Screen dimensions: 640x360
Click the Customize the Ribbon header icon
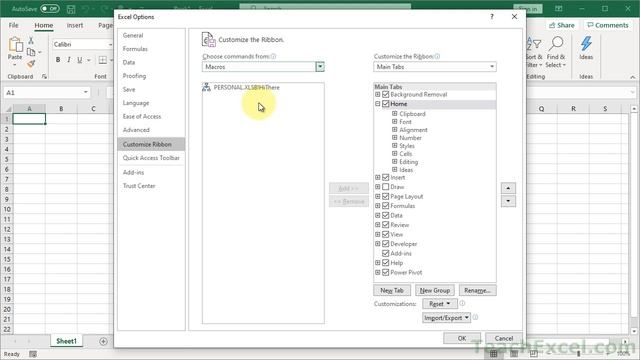209,40
